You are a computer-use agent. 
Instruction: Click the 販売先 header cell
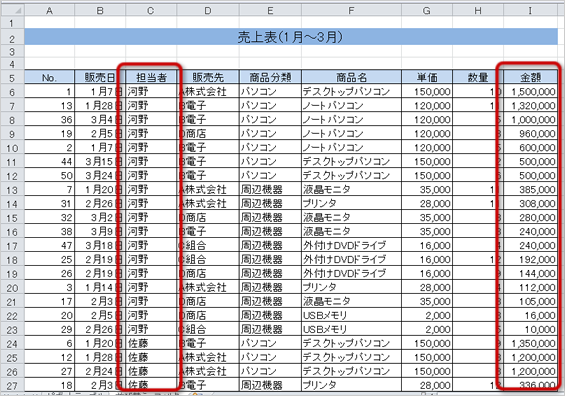pyautogui.click(x=208, y=77)
